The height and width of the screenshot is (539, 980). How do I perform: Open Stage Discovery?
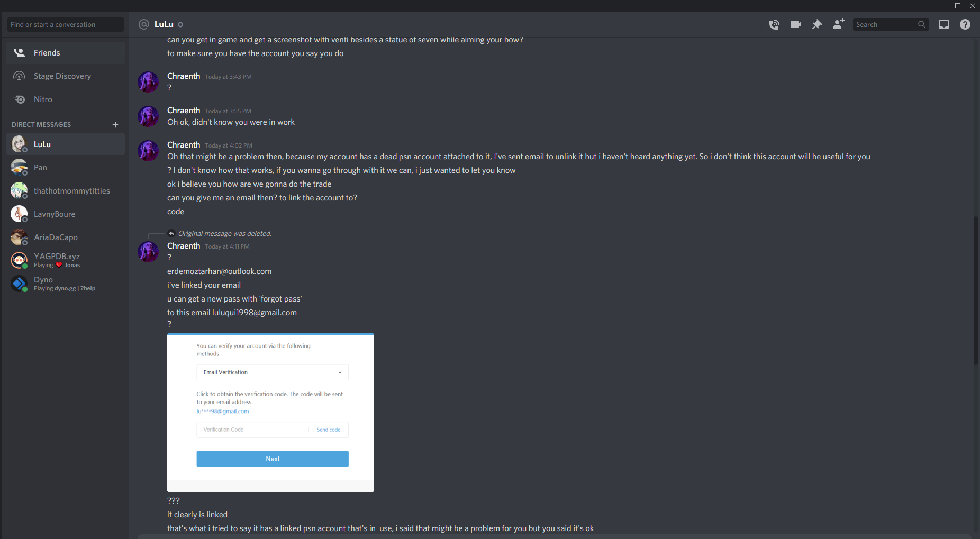tap(66, 76)
